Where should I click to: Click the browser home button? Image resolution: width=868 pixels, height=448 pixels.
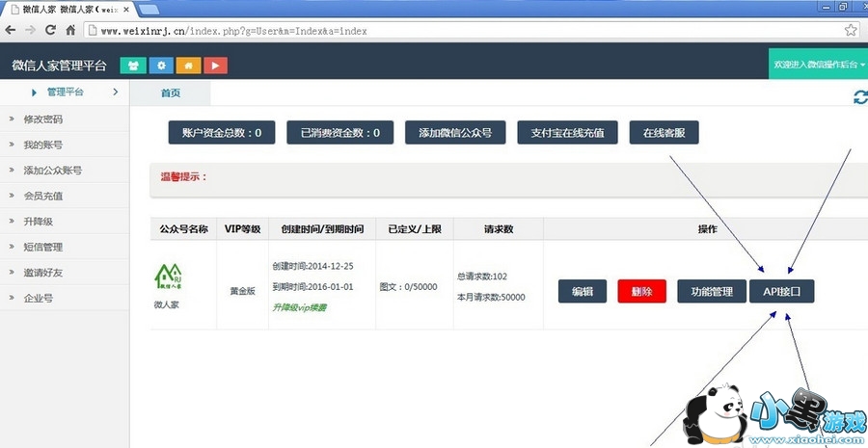pyautogui.click(x=70, y=31)
